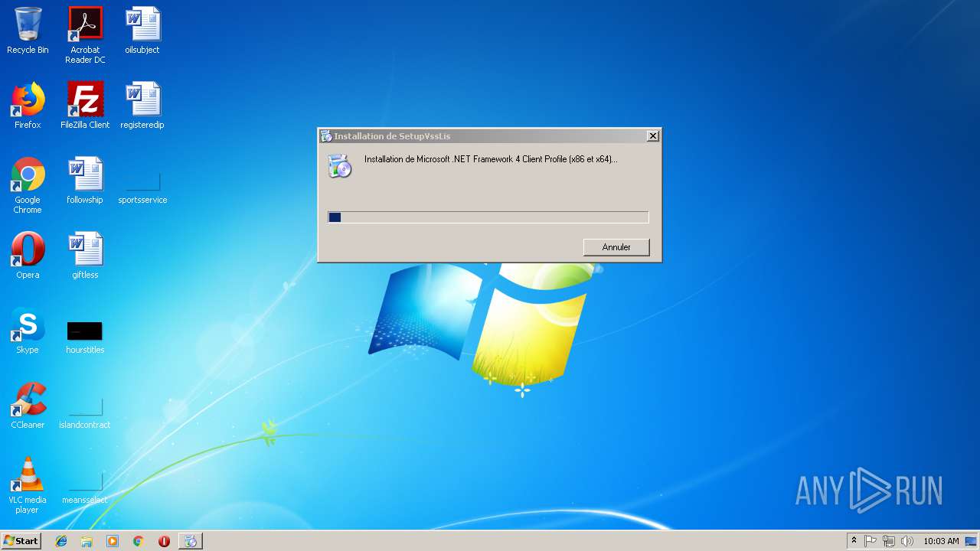Open the Recycle Bin desktop icon
Screen dimensions: 980x551
[x=28, y=31]
